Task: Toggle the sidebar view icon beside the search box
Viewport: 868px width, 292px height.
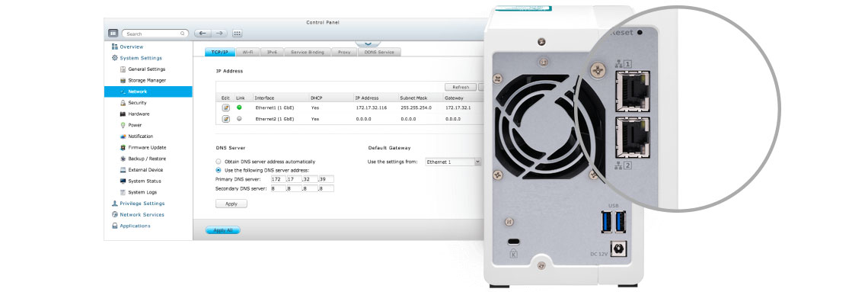Action: (113, 34)
